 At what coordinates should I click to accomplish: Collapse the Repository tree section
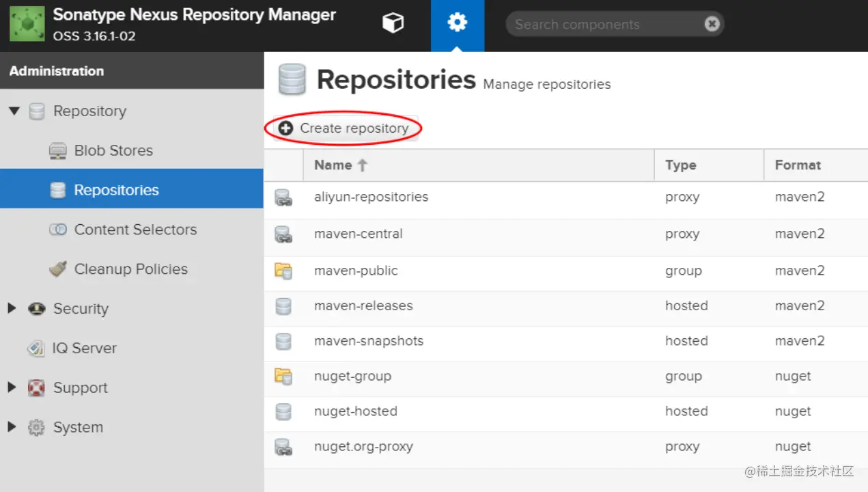(14, 111)
